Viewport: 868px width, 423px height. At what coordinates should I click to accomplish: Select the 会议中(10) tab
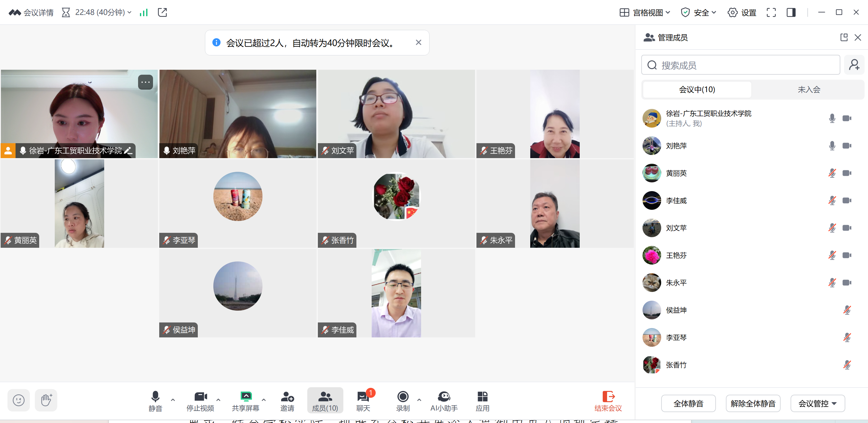coord(697,89)
